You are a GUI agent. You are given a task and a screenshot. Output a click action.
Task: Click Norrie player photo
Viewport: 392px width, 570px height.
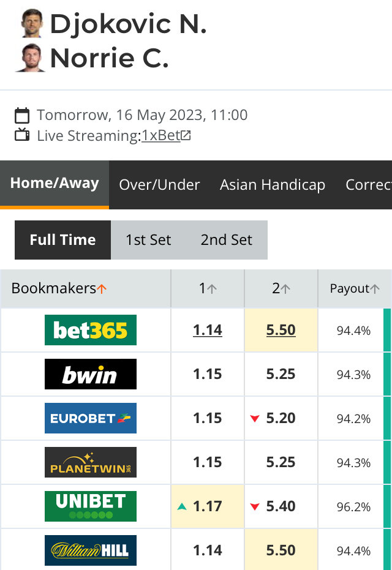tap(31, 58)
